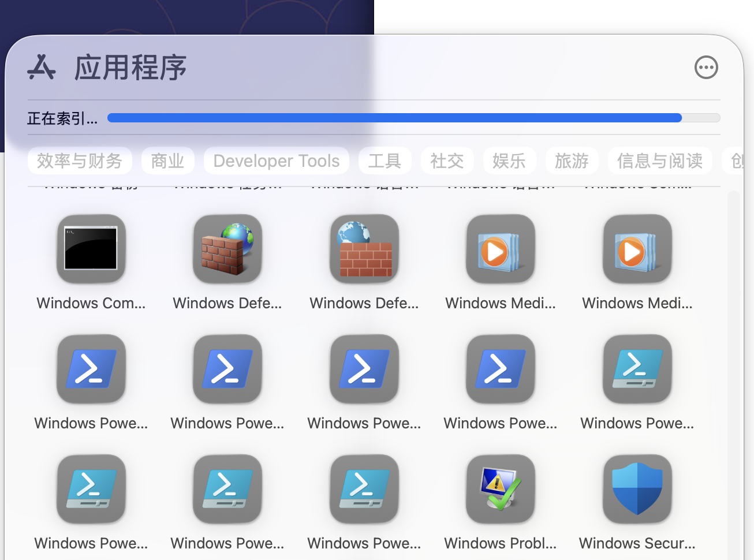754x560 pixels.
Task: Open Windows Media Player icon beside flat-wall Defender
Action: (x=501, y=249)
